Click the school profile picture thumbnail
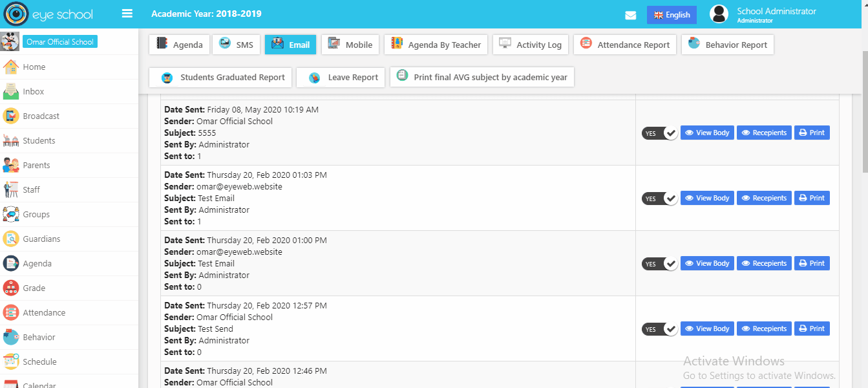Screen dimensions: 868x388 (10, 41)
